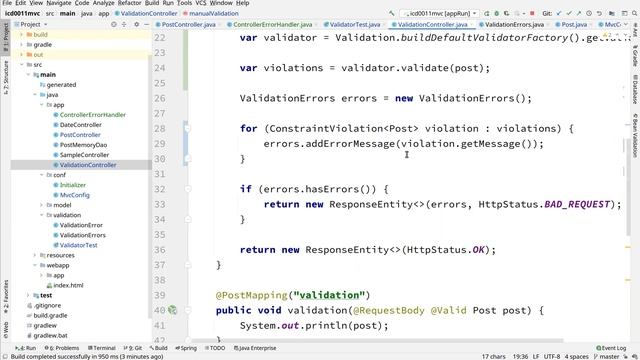Open the TODO tool window

tap(215, 348)
